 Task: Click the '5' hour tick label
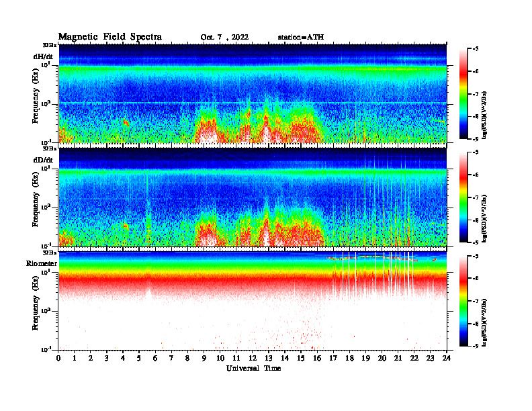click(x=140, y=359)
